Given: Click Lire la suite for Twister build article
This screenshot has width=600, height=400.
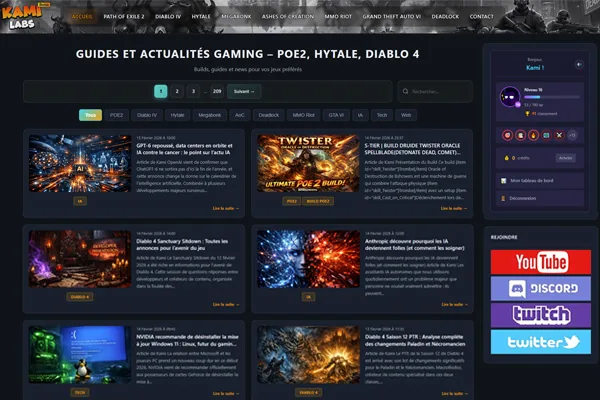Looking at the screenshot, I should click(x=454, y=209).
